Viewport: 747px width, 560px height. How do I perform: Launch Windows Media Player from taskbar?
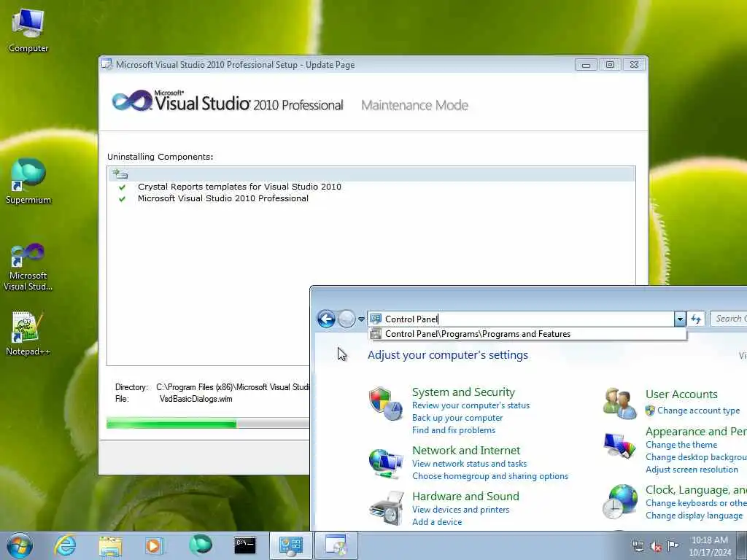tap(155, 545)
